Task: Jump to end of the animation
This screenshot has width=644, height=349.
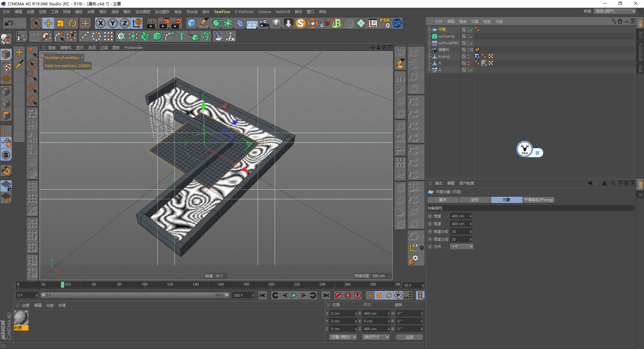Action: click(325, 295)
